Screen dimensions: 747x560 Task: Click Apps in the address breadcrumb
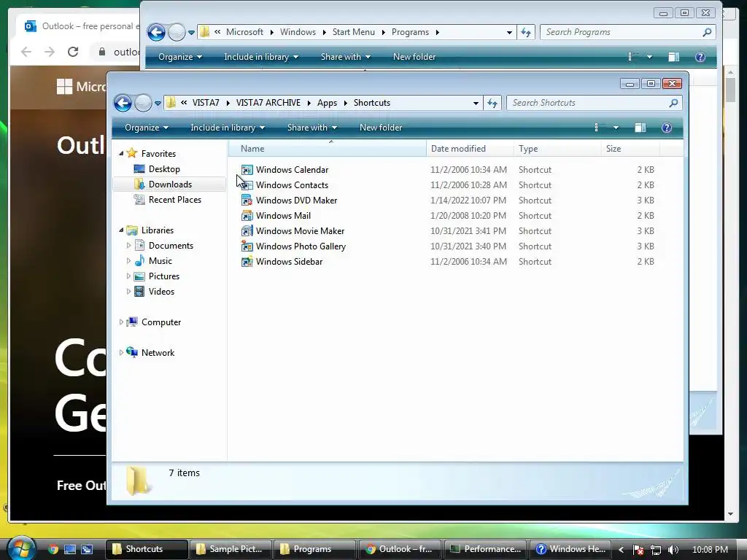[x=327, y=103]
